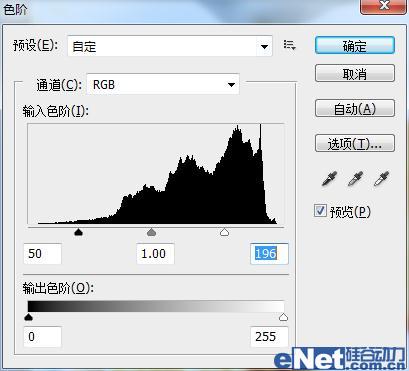
Task: Select the gray point eyedropper
Action: click(x=355, y=179)
